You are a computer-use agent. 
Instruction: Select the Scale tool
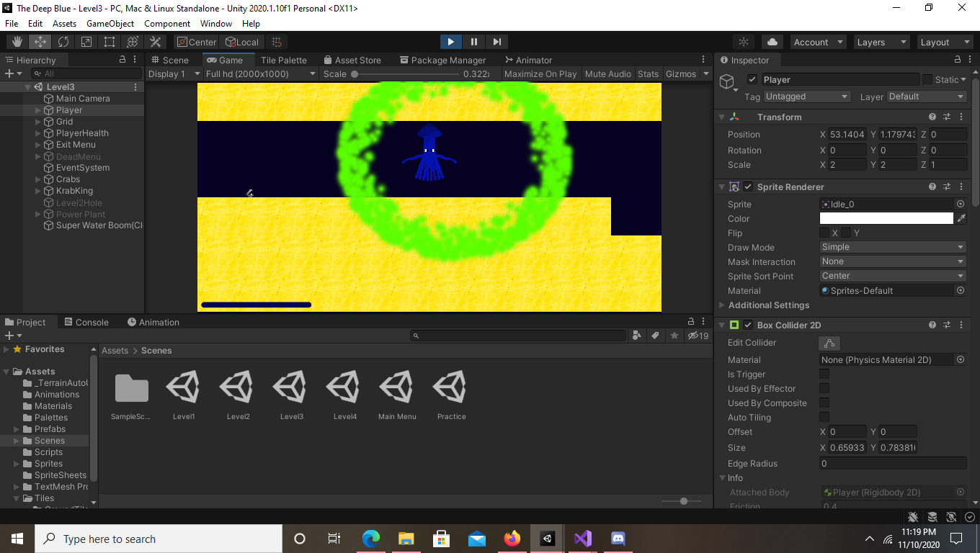[86, 42]
